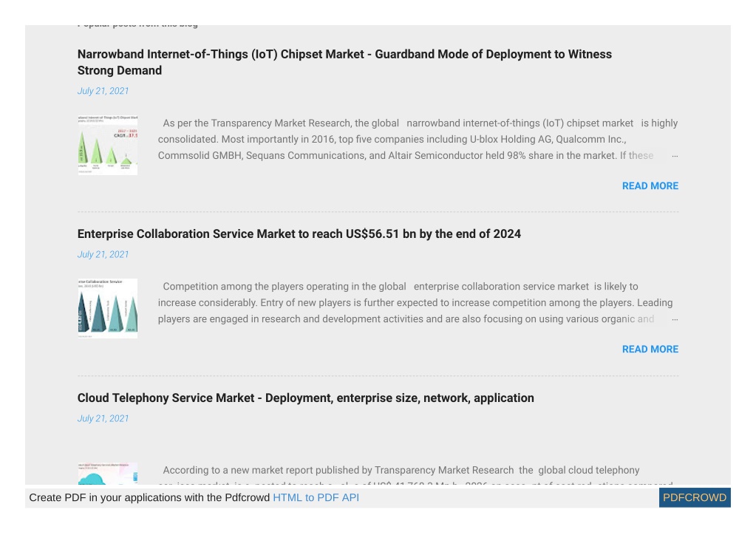Image resolution: width=756 pixels, height=535 pixels.
Task: Open the Enterprise Collaboration Service Market post title
Action: 299,234
